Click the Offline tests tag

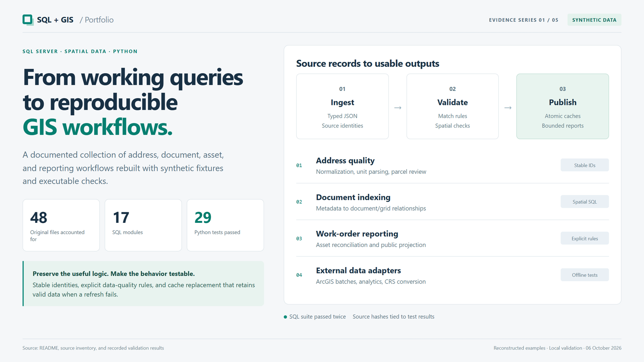[x=584, y=275]
